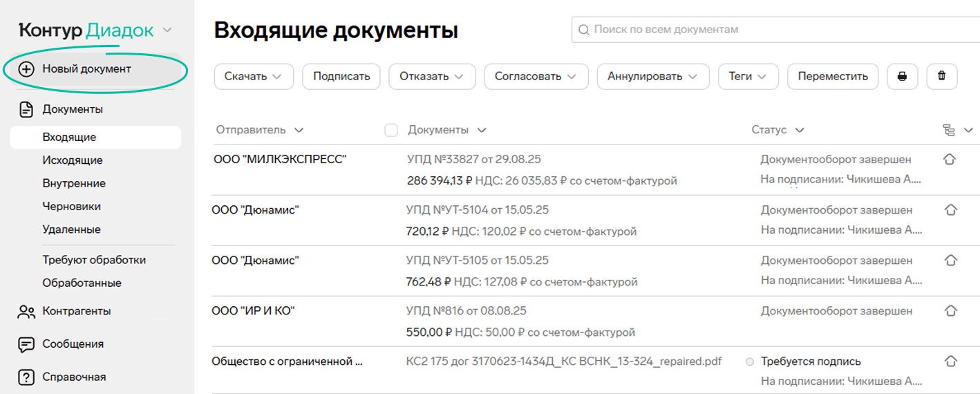Click the Контрагенты people icon
Screen dimensions: 980x394
point(26,312)
